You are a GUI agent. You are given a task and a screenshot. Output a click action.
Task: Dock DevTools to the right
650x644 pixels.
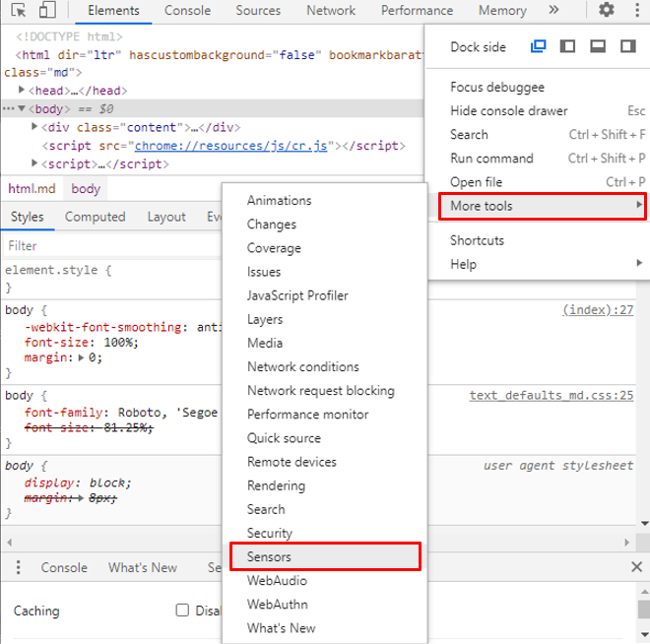point(628,46)
